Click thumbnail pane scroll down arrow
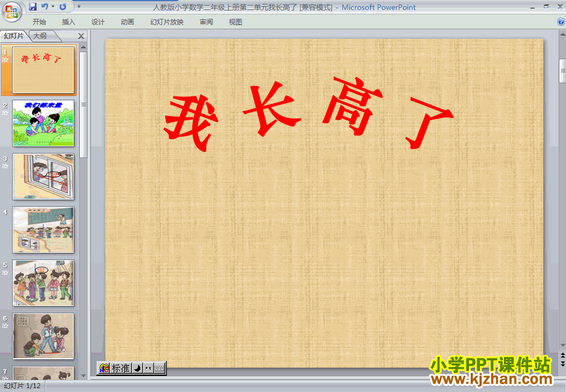566x392 pixels. pyautogui.click(x=83, y=376)
